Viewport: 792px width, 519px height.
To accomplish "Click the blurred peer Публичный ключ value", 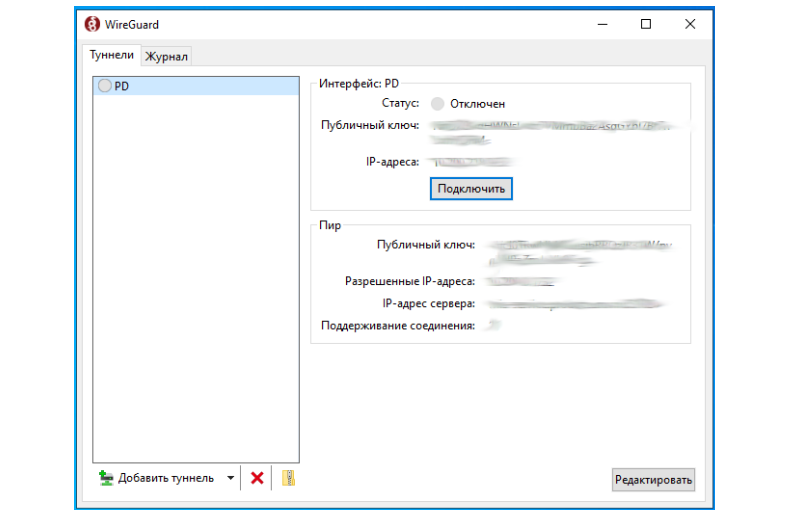I will coord(581,253).
